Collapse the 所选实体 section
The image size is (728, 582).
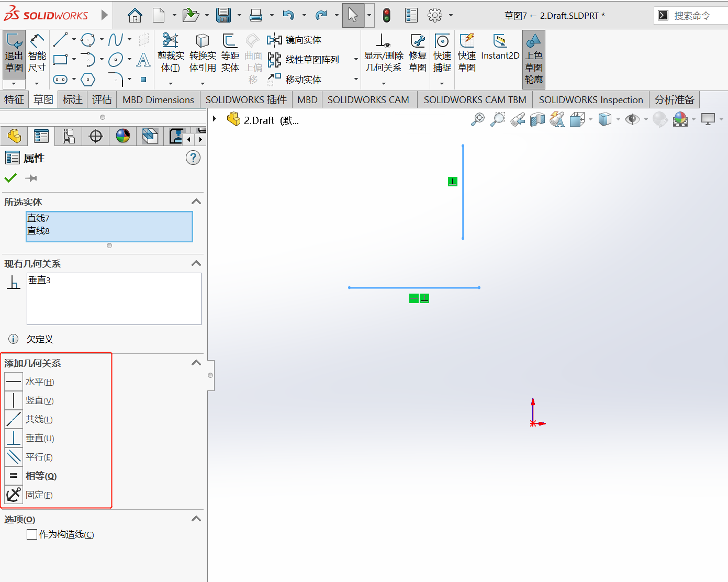pyautogui.click(x=196, y=202)
